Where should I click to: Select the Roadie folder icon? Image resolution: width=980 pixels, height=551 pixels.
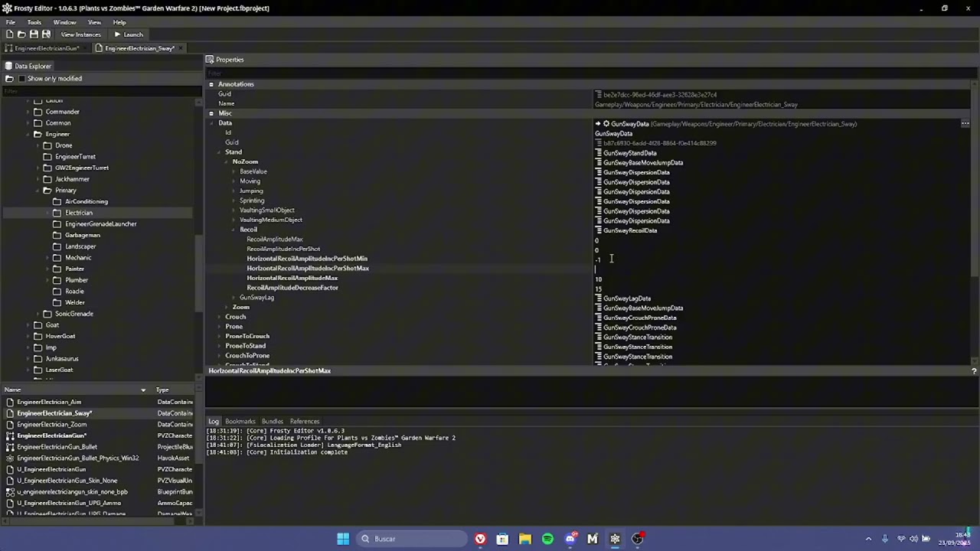click(x=57, y=292)
